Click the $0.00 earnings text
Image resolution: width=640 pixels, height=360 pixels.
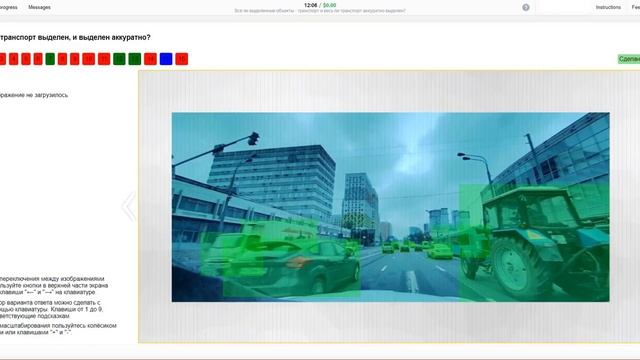point(329,5)
